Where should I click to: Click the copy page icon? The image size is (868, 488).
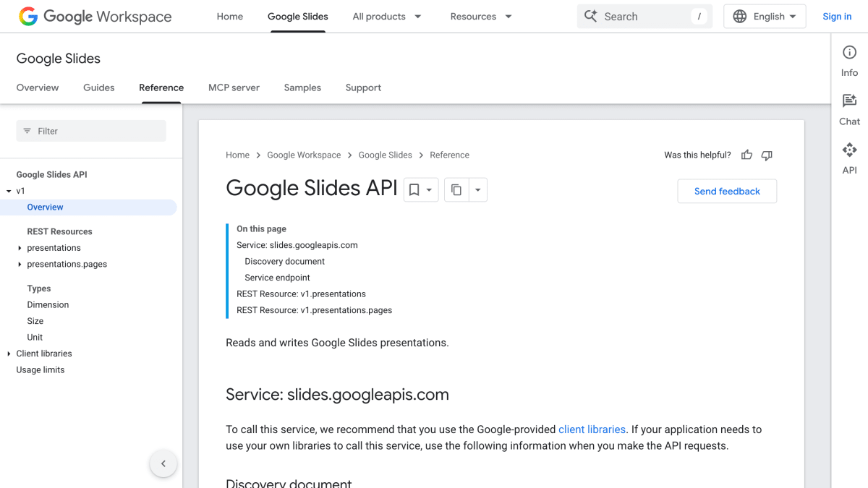pyautogui.click(x=456, y=190)
